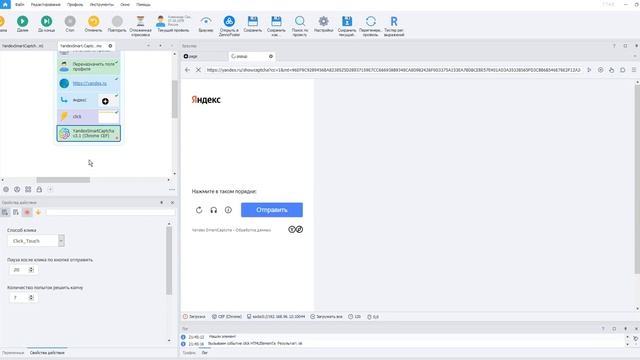Click the Повторить redo icon
The image size is (640, 360).
[117, 21]
